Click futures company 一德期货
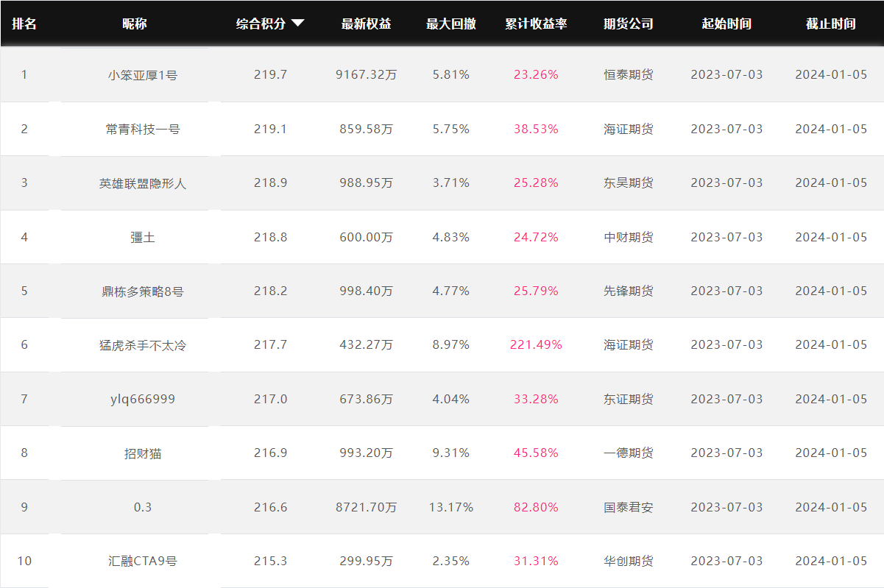884x588 pixels. pyautogui.click(x=629, y=453)
